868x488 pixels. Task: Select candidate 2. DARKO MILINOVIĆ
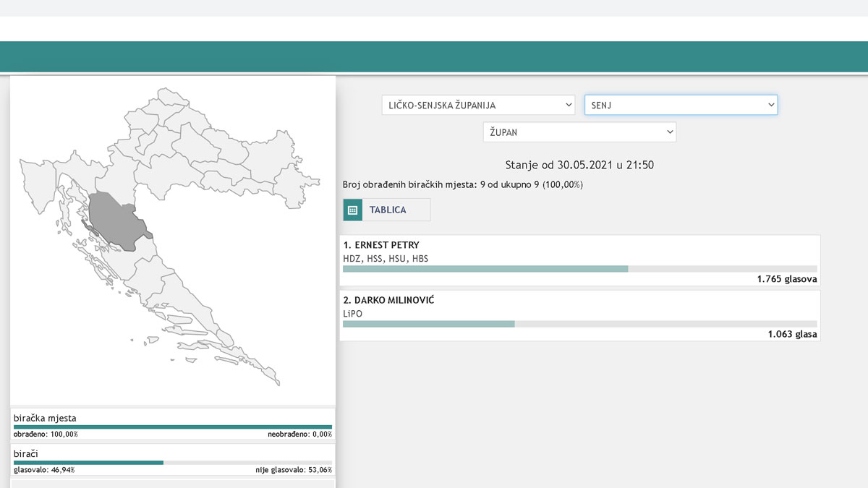(388, 300)
